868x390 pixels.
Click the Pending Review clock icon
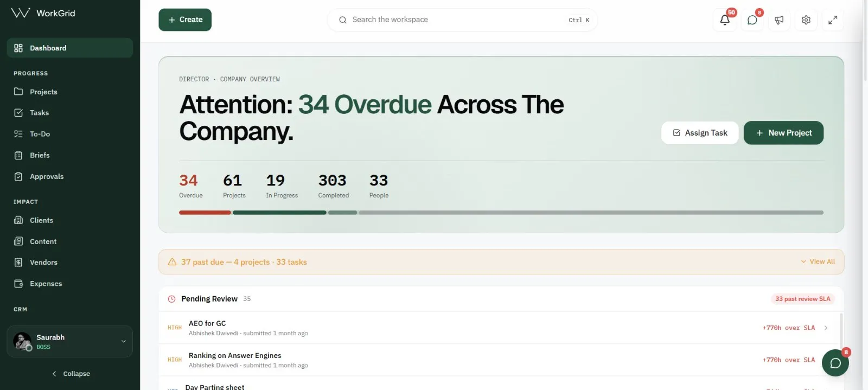point(171,299)
